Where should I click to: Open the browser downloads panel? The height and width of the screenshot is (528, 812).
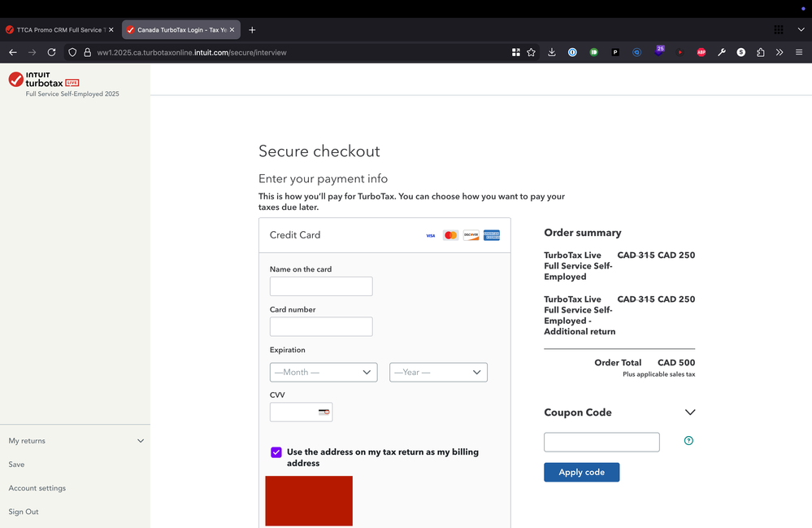552,52
